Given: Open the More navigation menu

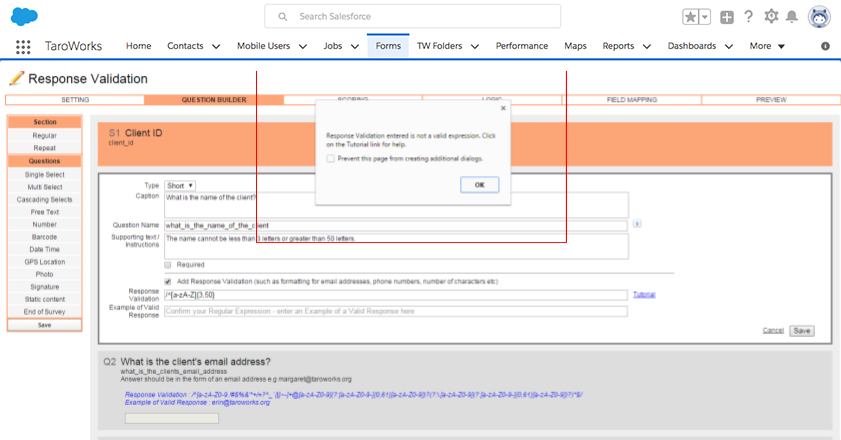Looking at the screenshot, I should pyautogui.click(x=767, y=46).
